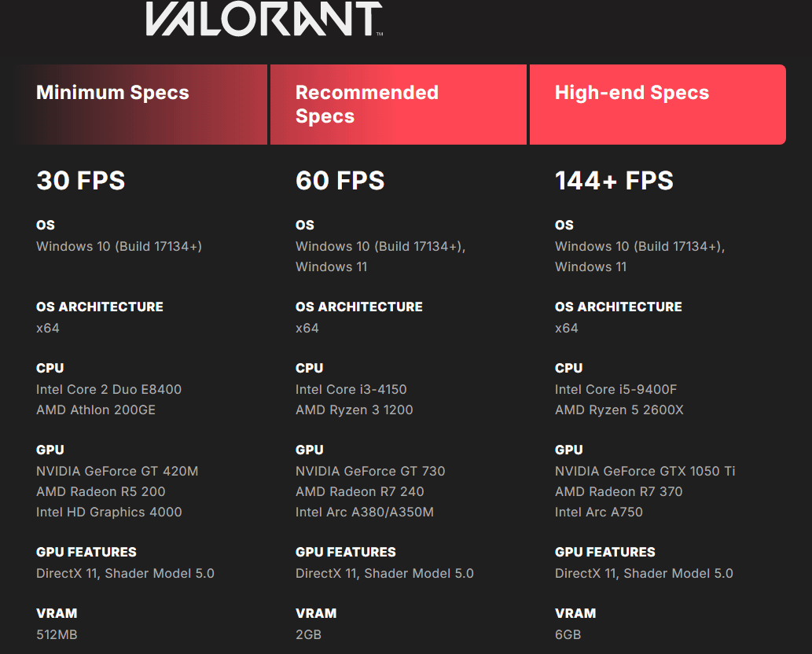Click the 60 FPS heading
The image size is (812, 654).
tap(340, 181)
